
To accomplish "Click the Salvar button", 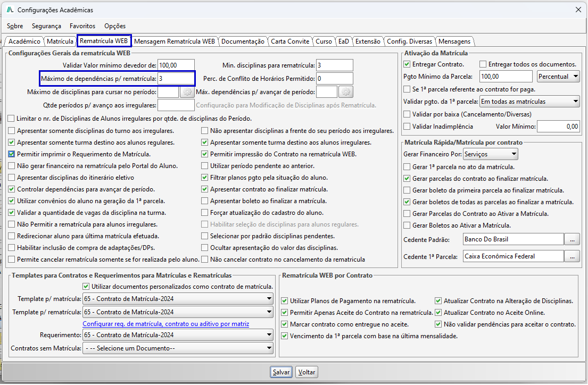I will point(281,372).
